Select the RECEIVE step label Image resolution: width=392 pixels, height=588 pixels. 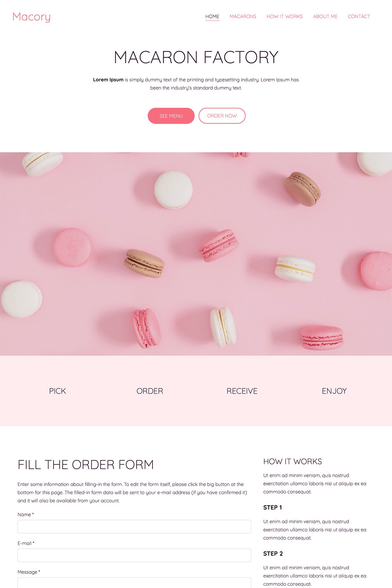click(242, 391)
